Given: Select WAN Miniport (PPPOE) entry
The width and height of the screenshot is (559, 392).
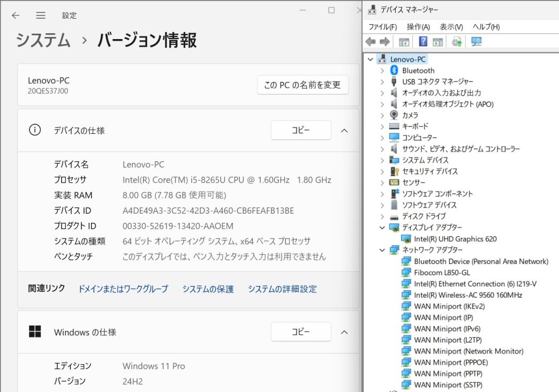Looking at the screenshot, I should tap(451, 363).
